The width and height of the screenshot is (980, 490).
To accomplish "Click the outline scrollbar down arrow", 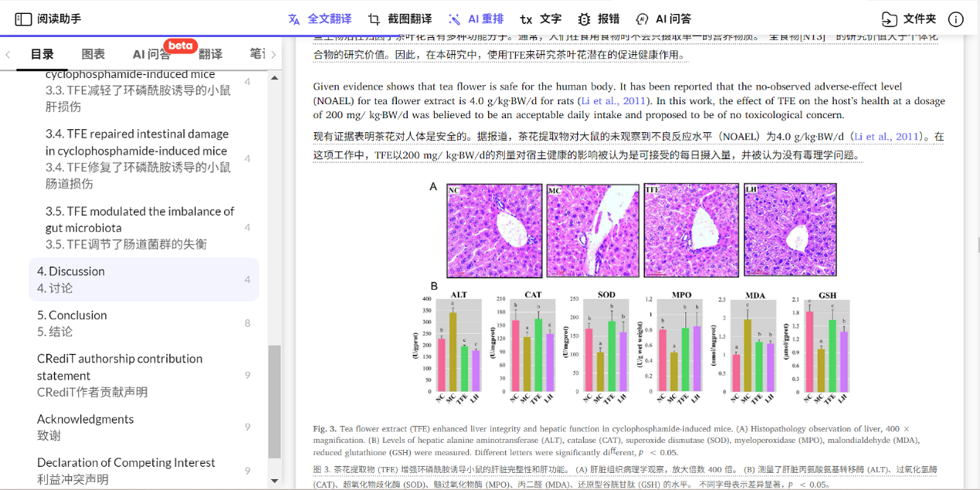I will point(274,481).
